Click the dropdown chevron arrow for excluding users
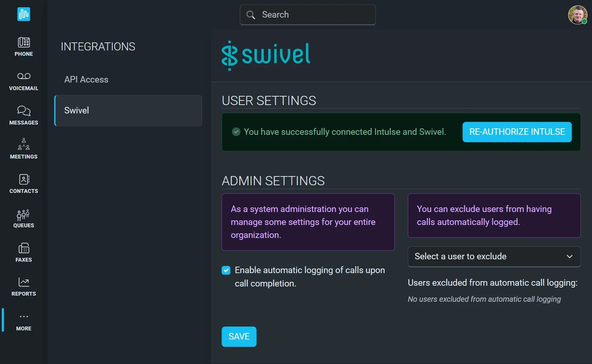This screenshot has width=592, height=364. point(569,256)
